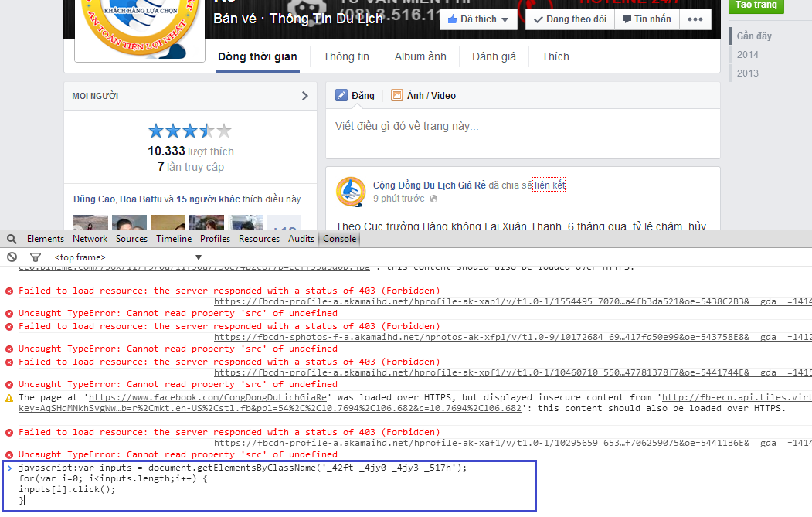Switch to DevTools Profiles panel
Screen dimensions: 812x517
point(215,239)
